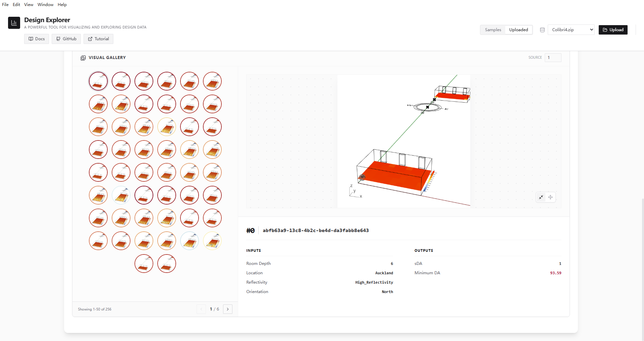Select the first design thumbnail in gallery
The height and width of the screenshot is (341, 644).
(x=98, y=81)
